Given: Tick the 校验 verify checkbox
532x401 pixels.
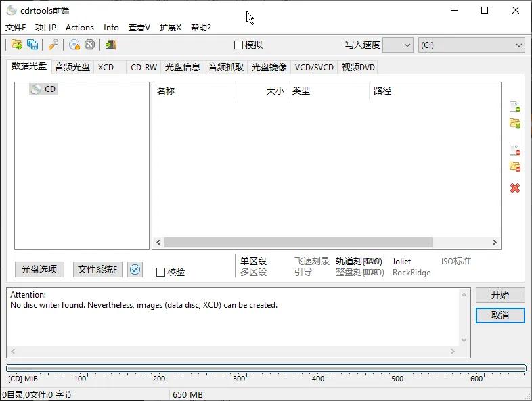Looking at the screenshot, I should [x=160, y=272].
